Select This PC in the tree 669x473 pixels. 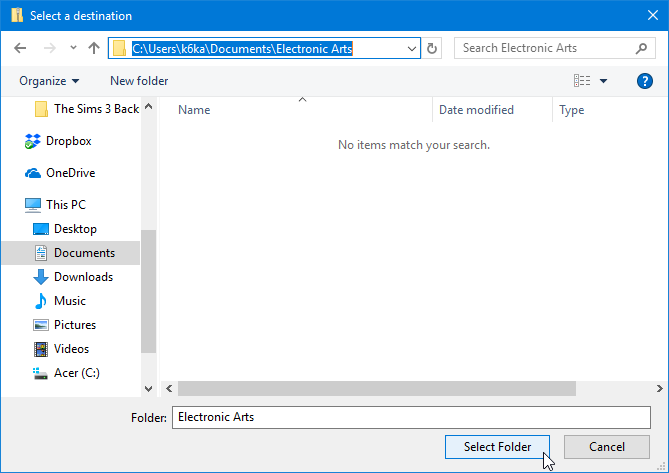(x=66, y=205)
